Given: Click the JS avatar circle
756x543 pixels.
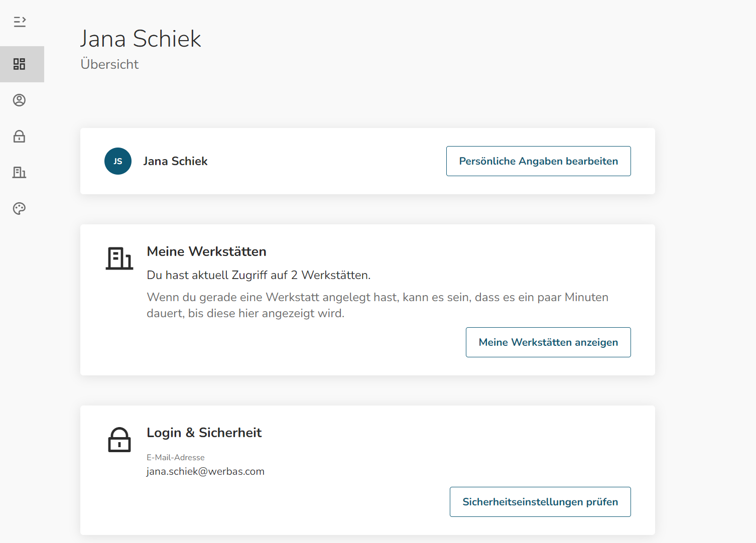Looking at the screenshot, I should [x=118, y=161].
